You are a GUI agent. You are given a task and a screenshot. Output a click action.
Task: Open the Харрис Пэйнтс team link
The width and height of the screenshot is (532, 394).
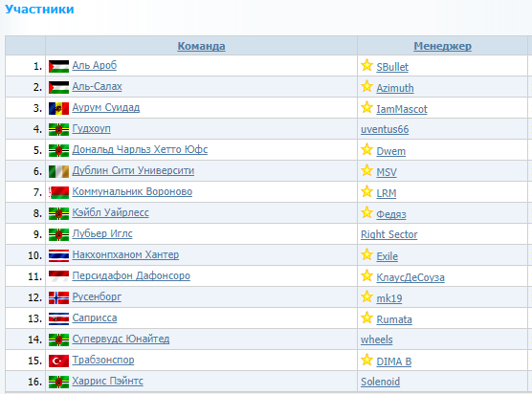(x=107, y=381)
